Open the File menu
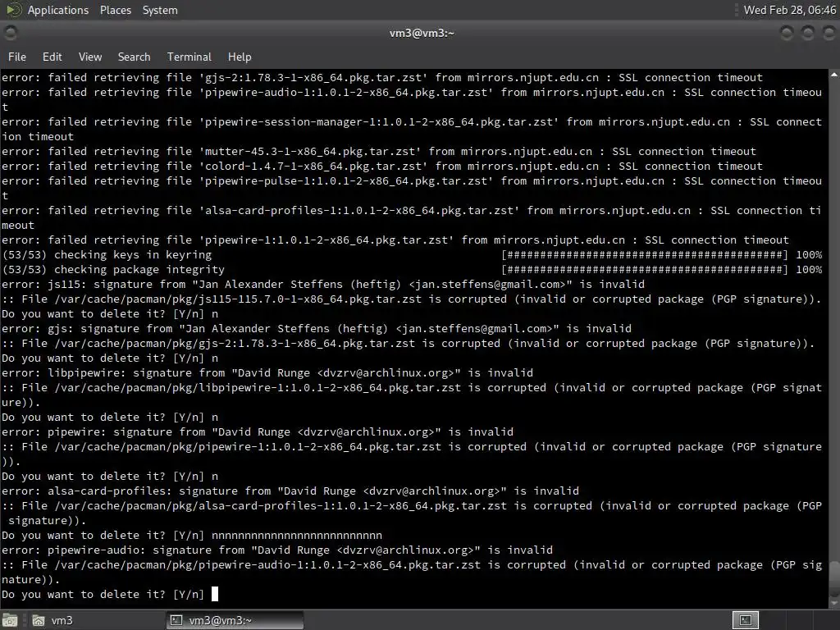Screen dimensions: 840x630 coord(17,57)
